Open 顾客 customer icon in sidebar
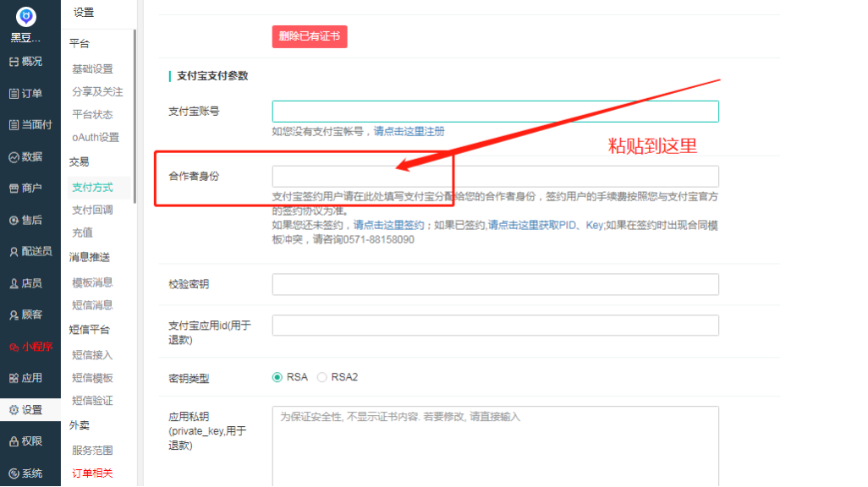This screenshot has width=868, height=487. coord(14,315)
